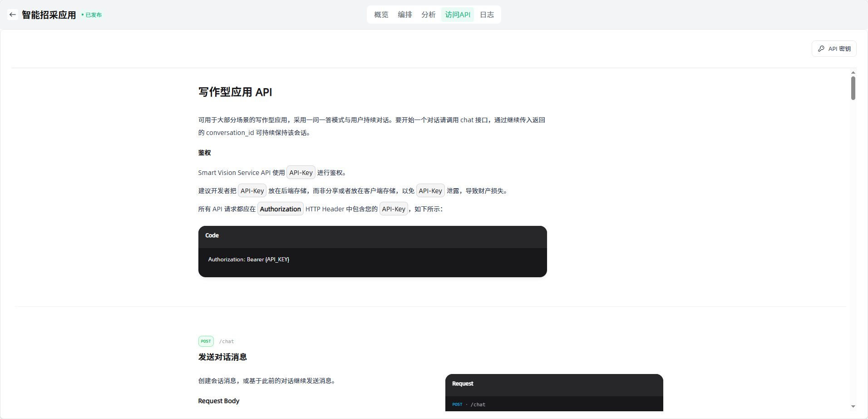Click blue POST label in Request panel
This screenshot has width=868, height=419.
(457, 404)
